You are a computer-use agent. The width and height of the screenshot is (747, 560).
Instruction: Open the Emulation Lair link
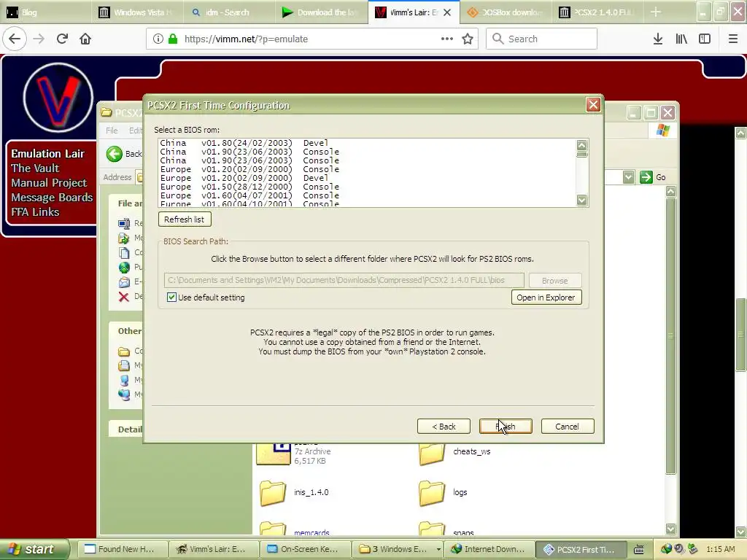pos(47,153)
